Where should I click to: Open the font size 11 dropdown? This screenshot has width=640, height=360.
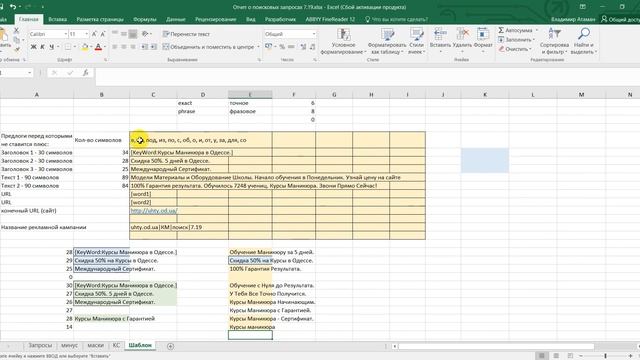[x=86, y=34]
